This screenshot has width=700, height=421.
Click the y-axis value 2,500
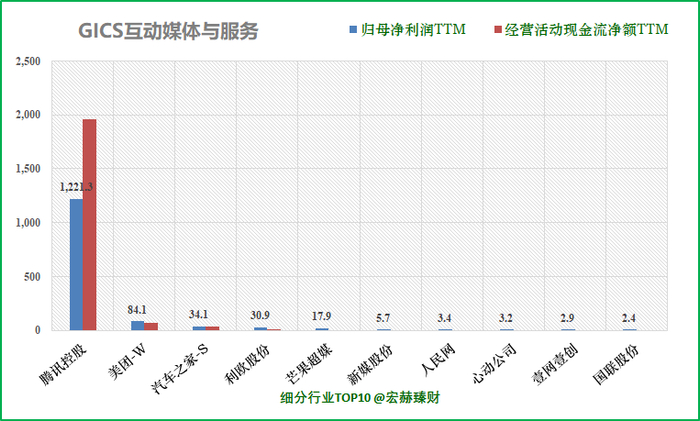[x=28, y=61]
